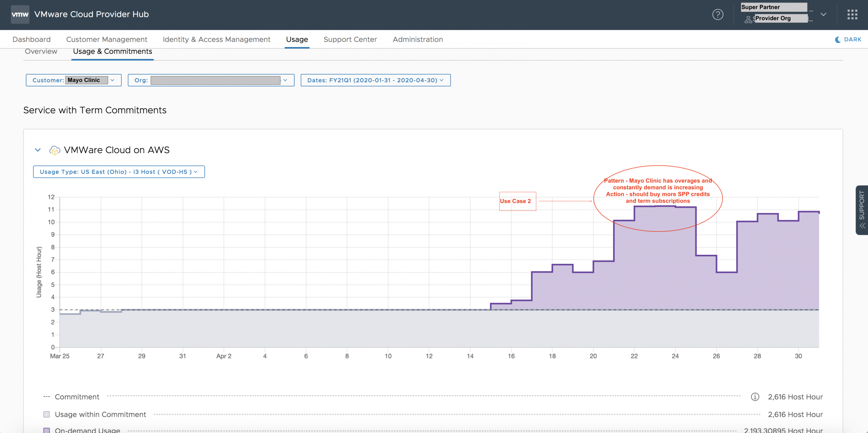868x433 pixels.
Task: Switch to the Overview tab
Action: (x=41, y=51)
